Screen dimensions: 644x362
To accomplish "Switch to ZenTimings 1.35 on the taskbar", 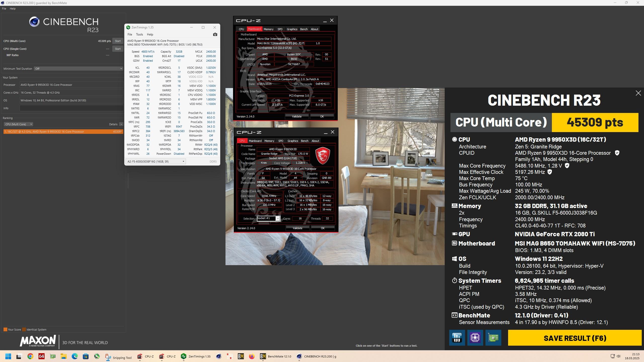I will tap(196, 356).
